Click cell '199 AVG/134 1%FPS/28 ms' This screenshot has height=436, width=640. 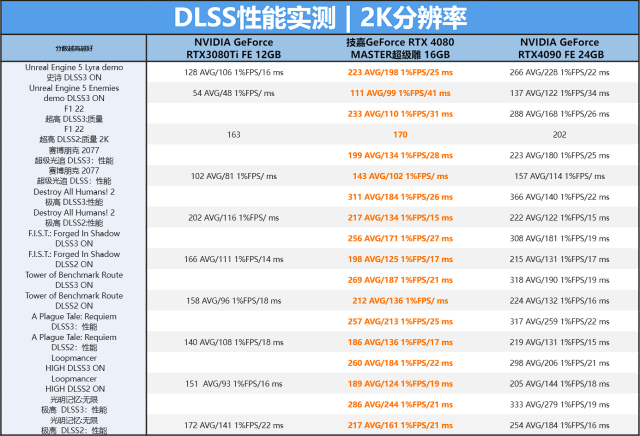400,155
